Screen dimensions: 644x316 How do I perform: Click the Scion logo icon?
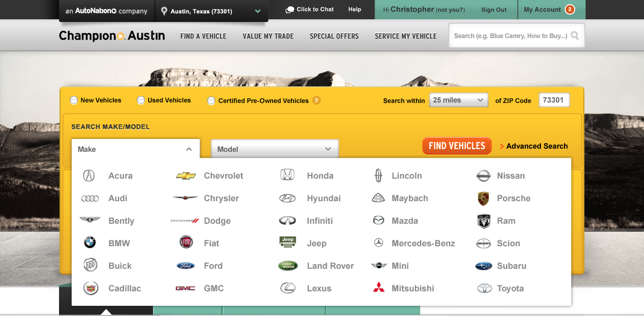point(484,243)
